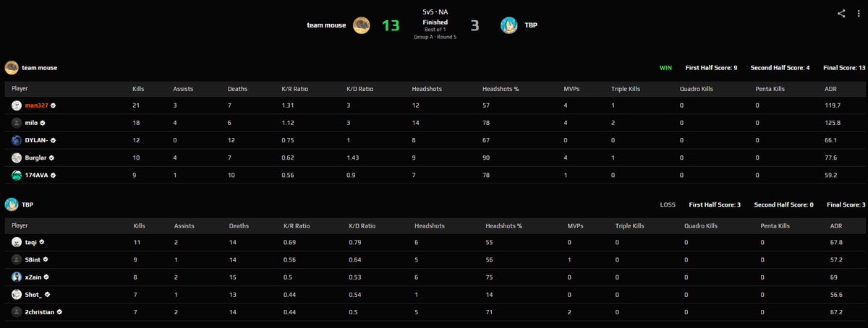Sort TBP table by Deaths header
This screenshot has height=328, width=868.
coord(239,225)
